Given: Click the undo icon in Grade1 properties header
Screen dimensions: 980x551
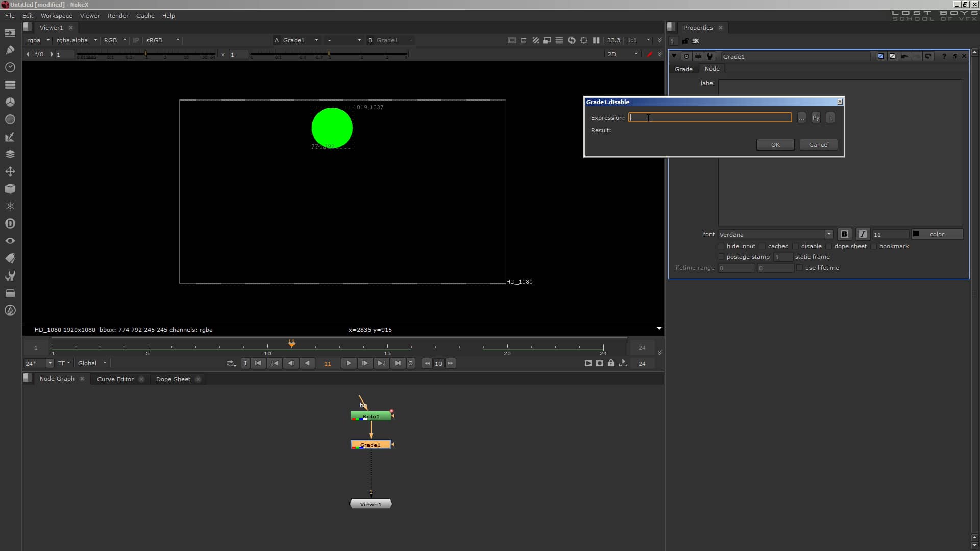Looking at the screenshot, I should (x=904, y=56).
